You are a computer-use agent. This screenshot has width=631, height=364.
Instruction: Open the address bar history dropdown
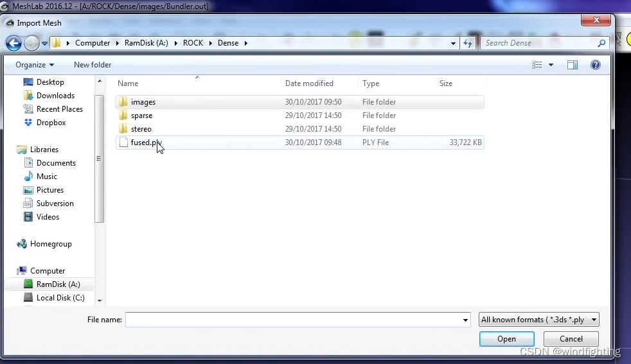[x=453, y=43]
